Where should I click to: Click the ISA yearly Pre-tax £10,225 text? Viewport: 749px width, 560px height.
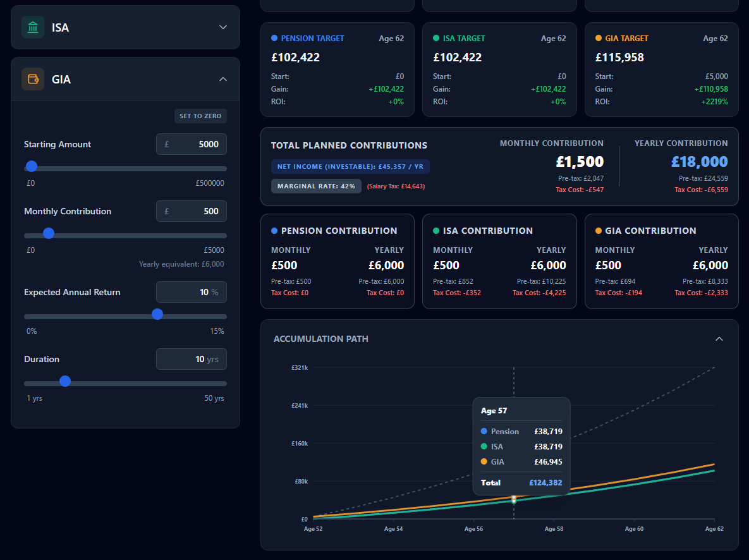(541, 281)
